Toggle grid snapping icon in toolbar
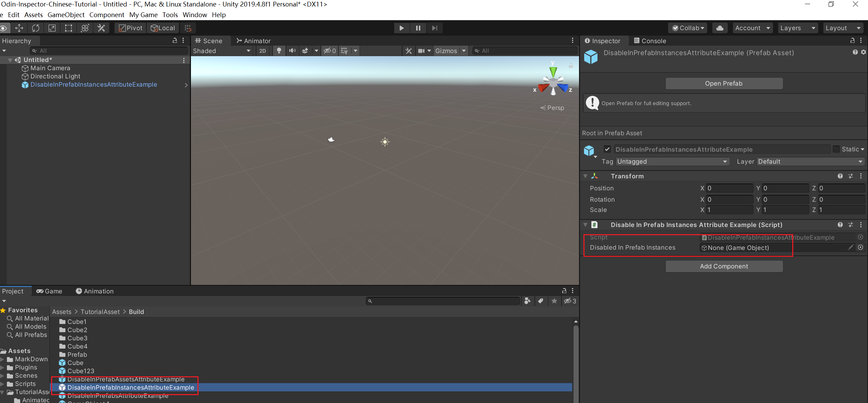Screen dimensions: 868x403 (x=188, y=28)
